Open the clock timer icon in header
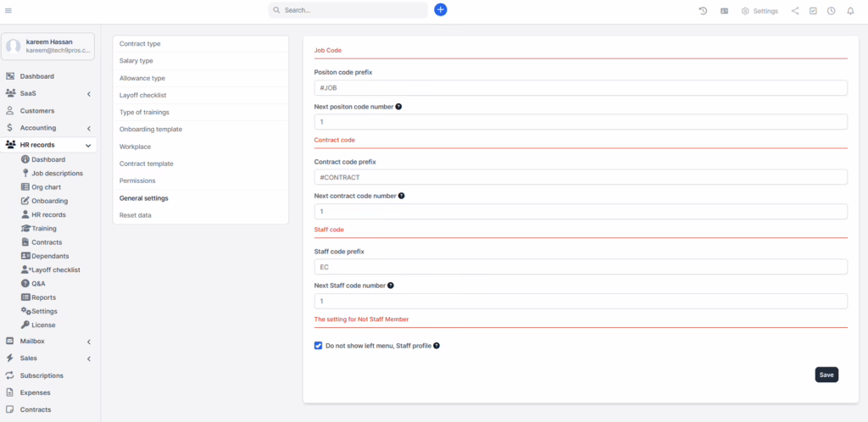This screenshot has width=868, height=422. (832, 11)
